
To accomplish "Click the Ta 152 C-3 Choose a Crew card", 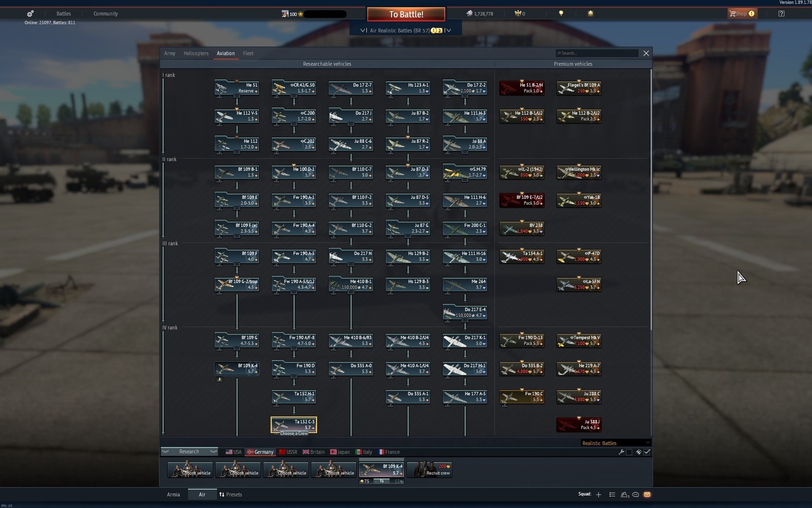I will [x=294, y=426].
